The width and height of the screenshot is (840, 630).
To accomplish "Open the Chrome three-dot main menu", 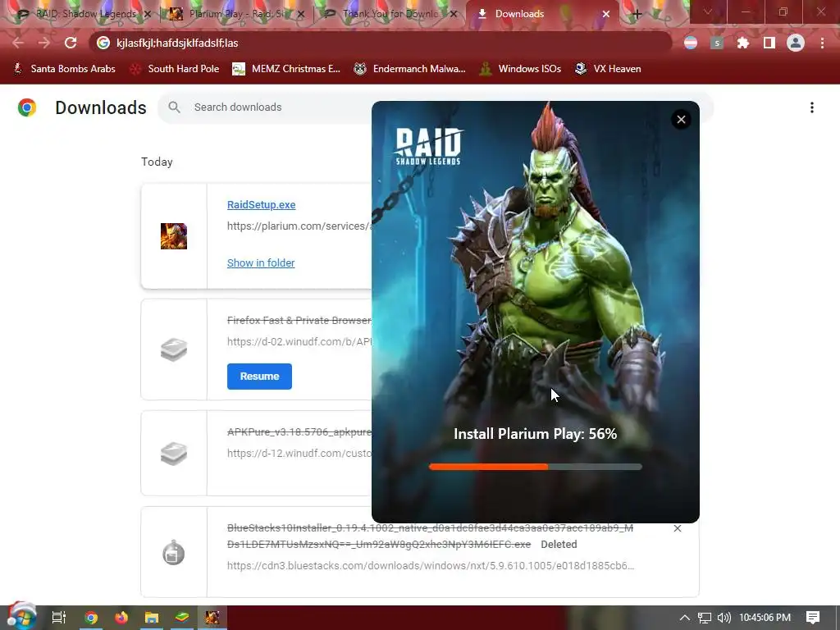I will click(822, 43).
